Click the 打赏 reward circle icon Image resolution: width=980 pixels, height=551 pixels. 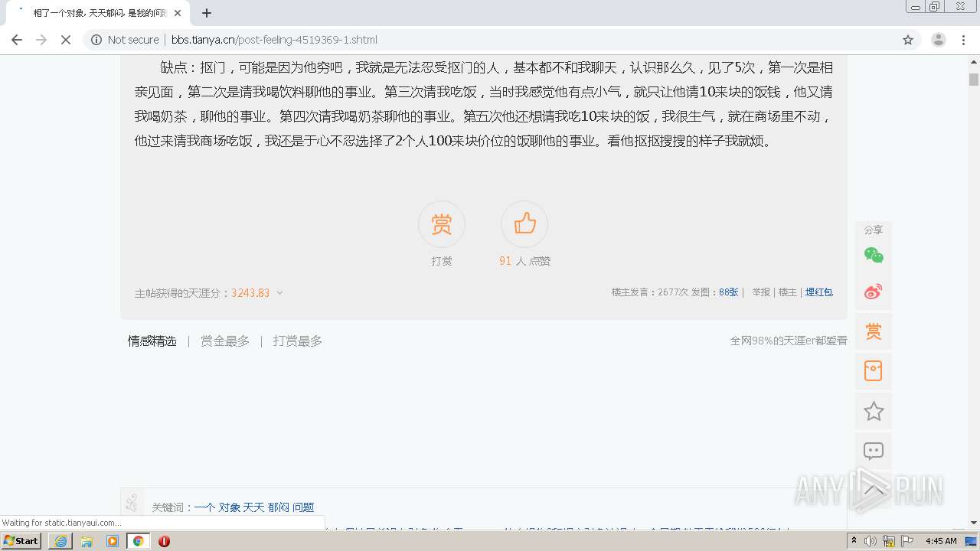(x=442, y=224)
